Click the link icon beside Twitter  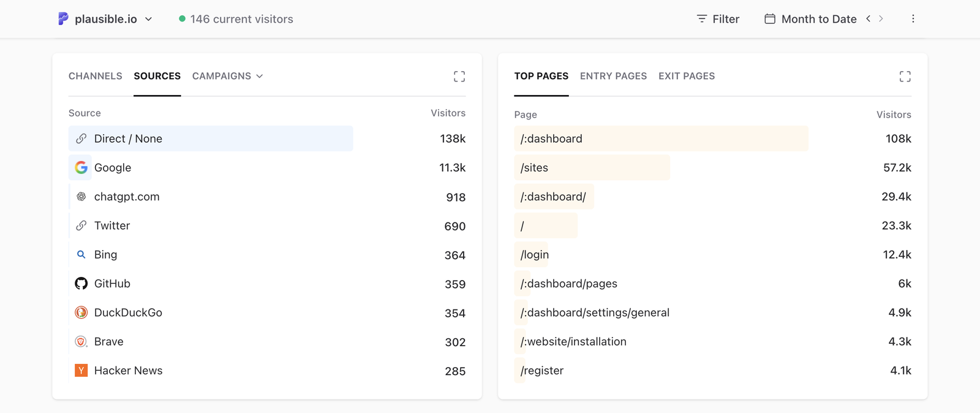click(x=81, y=225)
